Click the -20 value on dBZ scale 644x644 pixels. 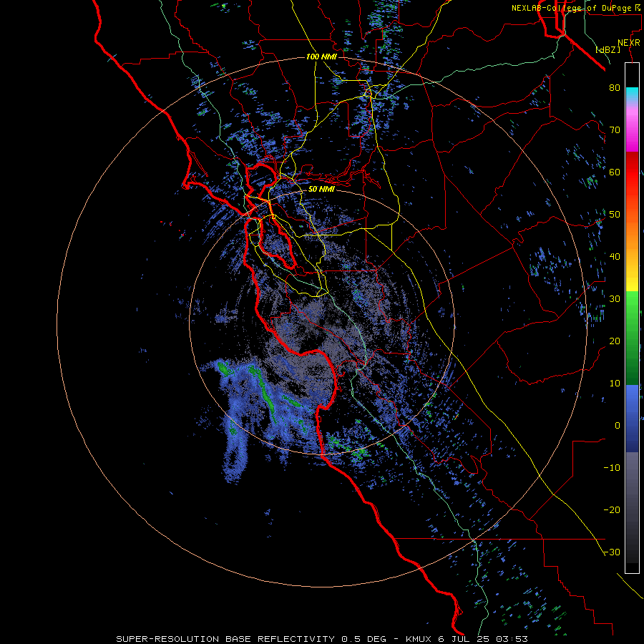pos(612,510)
